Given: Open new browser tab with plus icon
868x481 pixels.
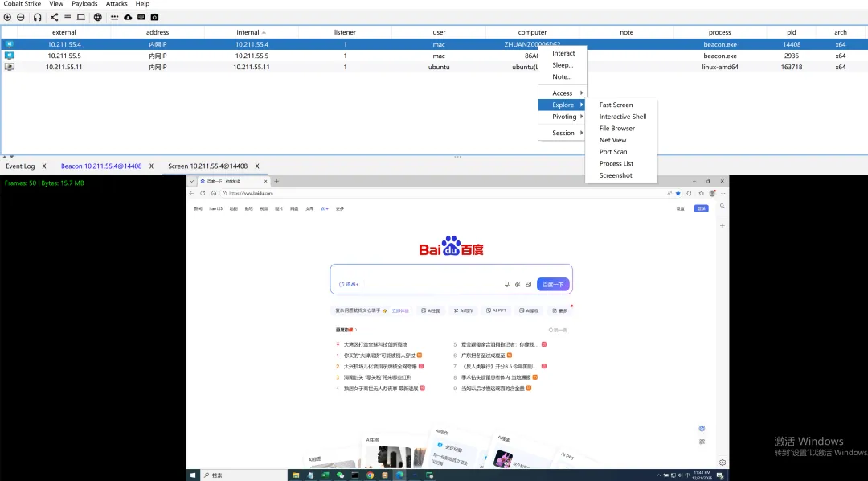Looking at the screenshot, I should [276, 181].
